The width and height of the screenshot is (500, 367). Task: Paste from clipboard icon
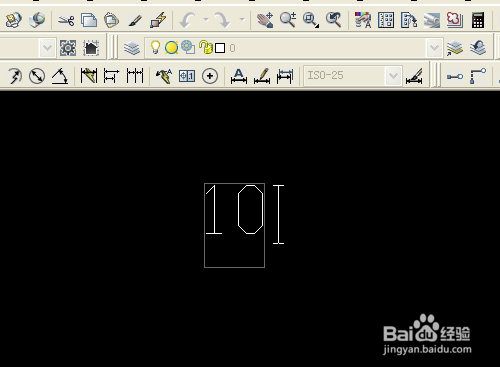[x=111, y=20]
